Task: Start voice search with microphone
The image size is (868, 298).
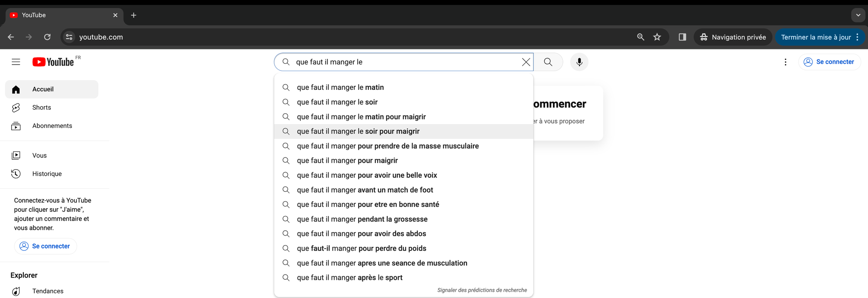Action: [579, 62]
